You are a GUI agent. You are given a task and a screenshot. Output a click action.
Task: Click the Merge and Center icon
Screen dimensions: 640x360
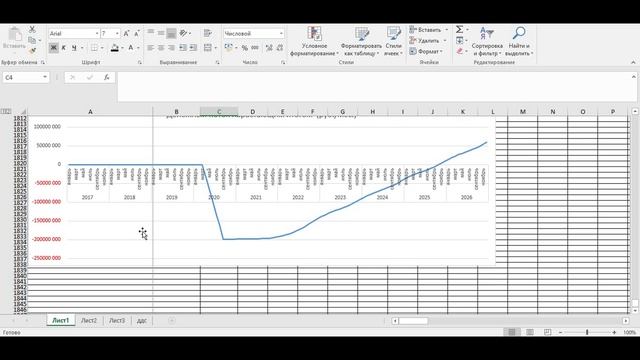tap(208, 48)
